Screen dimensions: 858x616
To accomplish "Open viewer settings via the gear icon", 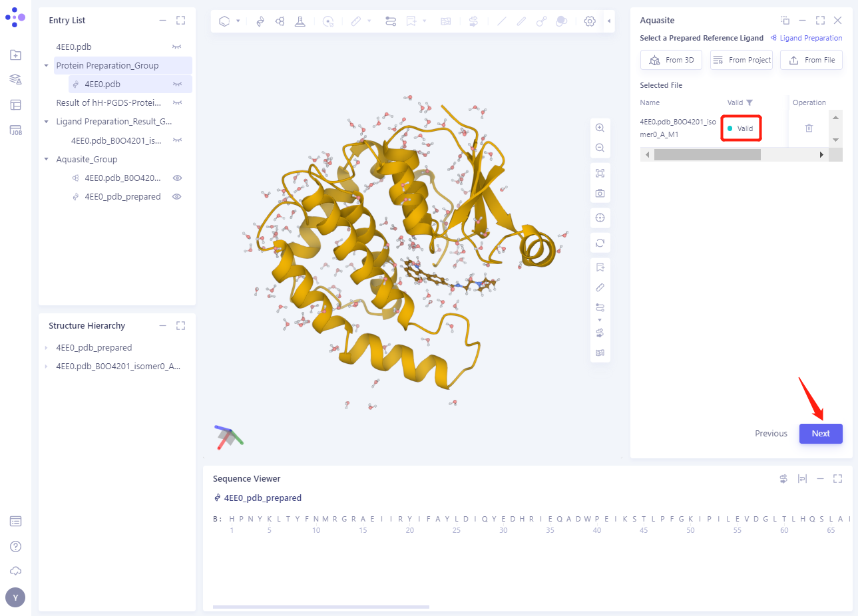I will (x=590, y=21).
